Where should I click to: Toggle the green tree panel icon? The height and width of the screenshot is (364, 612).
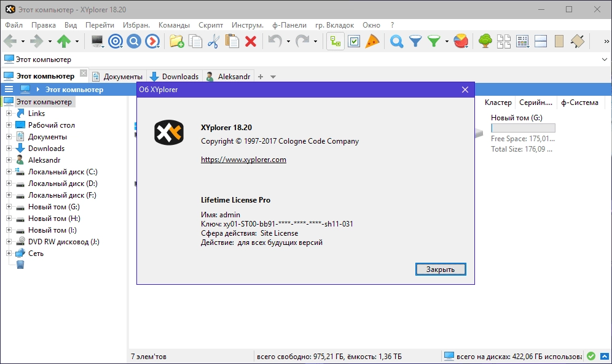point(485,41)
